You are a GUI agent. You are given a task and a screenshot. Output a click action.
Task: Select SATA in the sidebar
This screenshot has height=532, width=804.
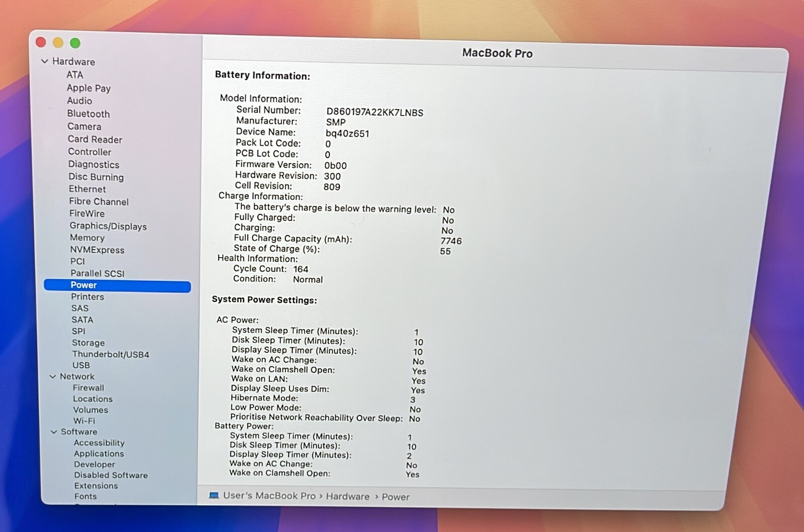pos(82,320)
